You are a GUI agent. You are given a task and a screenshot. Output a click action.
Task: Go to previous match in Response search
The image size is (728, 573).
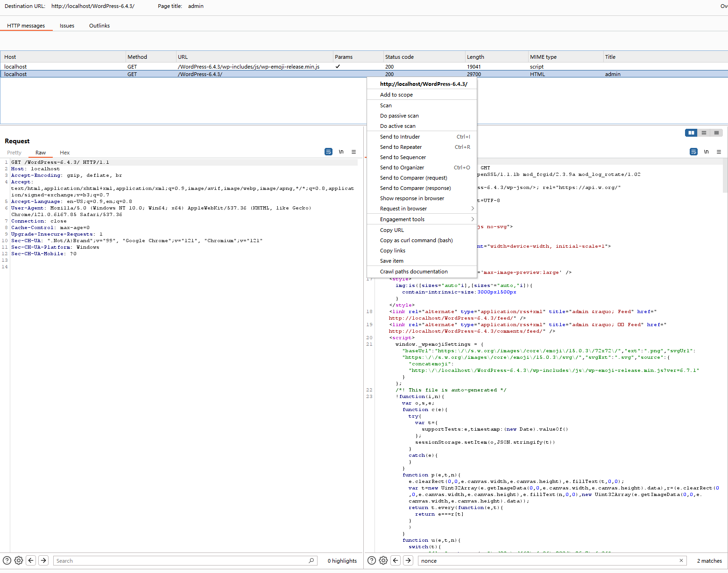click(x=396, y=560)
